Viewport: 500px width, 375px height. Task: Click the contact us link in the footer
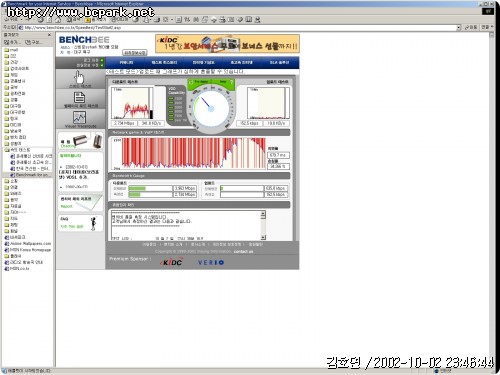click(243, 251)
